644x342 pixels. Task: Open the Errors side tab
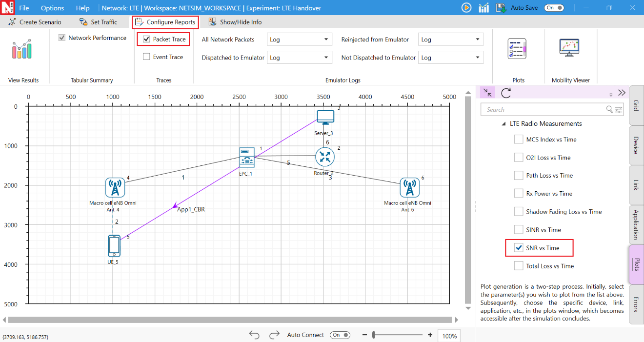tap(636, 304)
